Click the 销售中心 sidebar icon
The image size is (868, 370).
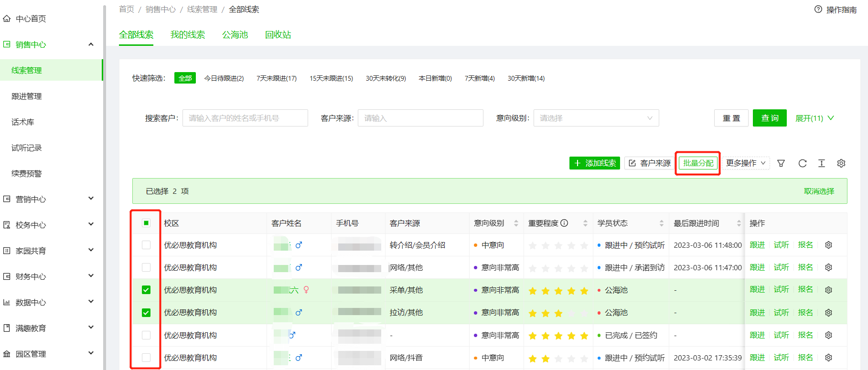pyautogui.click(x=7, y=44)
